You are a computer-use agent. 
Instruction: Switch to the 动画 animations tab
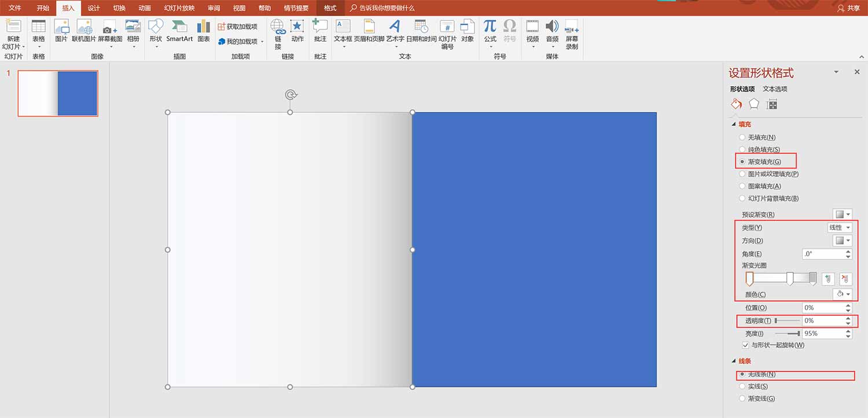[145, 8]
